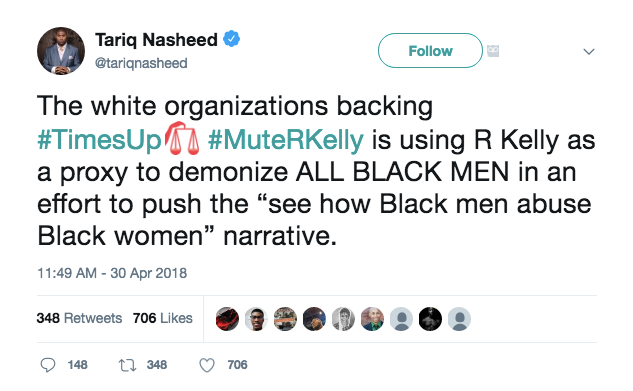Viewport: 633px width, 391px height.
Task: Expand the tweet options chevron
Action: 589,52
